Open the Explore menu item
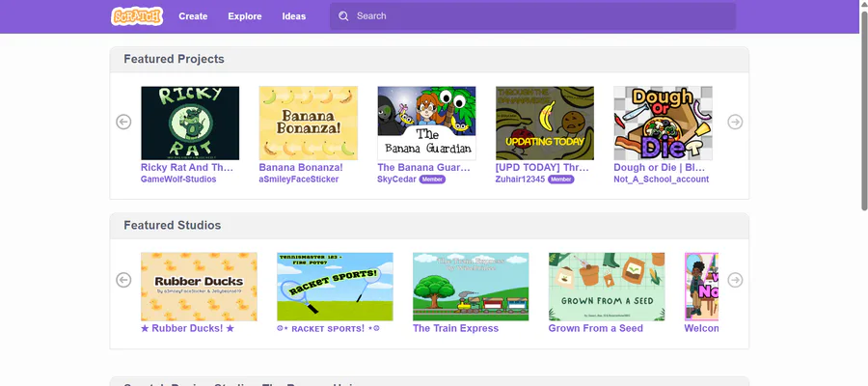This screenshot has width=868, height=386. (245, 16)
